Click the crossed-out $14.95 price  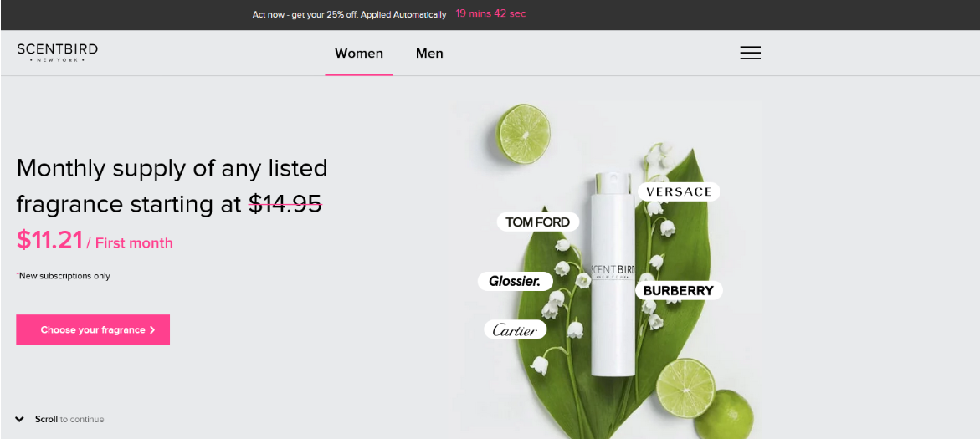click(x=285, y=203)
